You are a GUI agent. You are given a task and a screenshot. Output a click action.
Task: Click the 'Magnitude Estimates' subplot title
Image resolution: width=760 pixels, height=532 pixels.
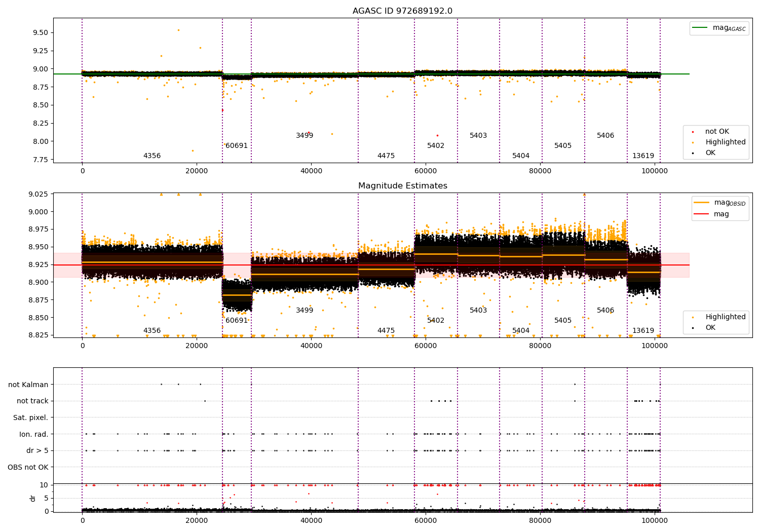pos(402,186)
